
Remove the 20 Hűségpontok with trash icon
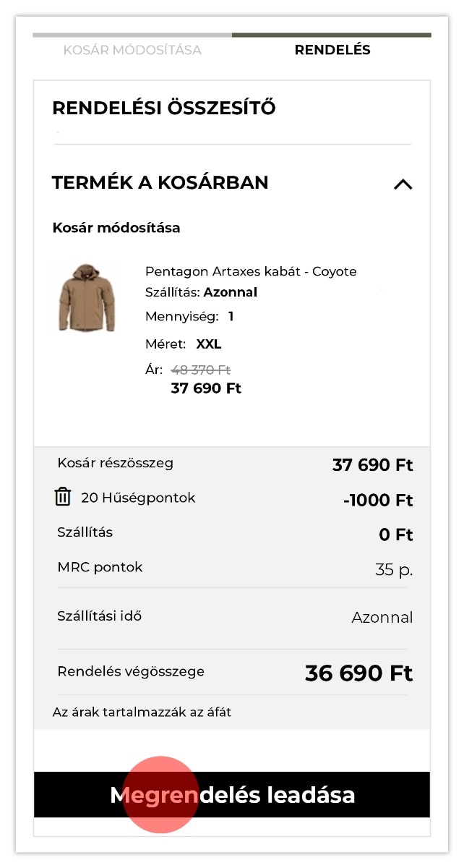[63, 497]
